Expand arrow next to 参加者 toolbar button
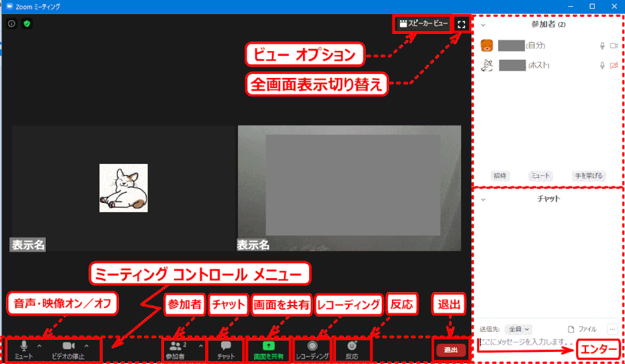 [x=200, y=346]
